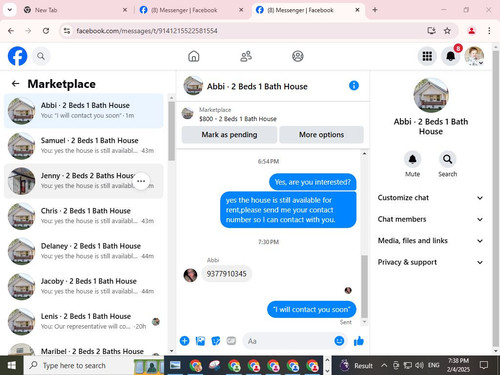
Task: Open Windows Start menu
Action: (x=12, y=366)
